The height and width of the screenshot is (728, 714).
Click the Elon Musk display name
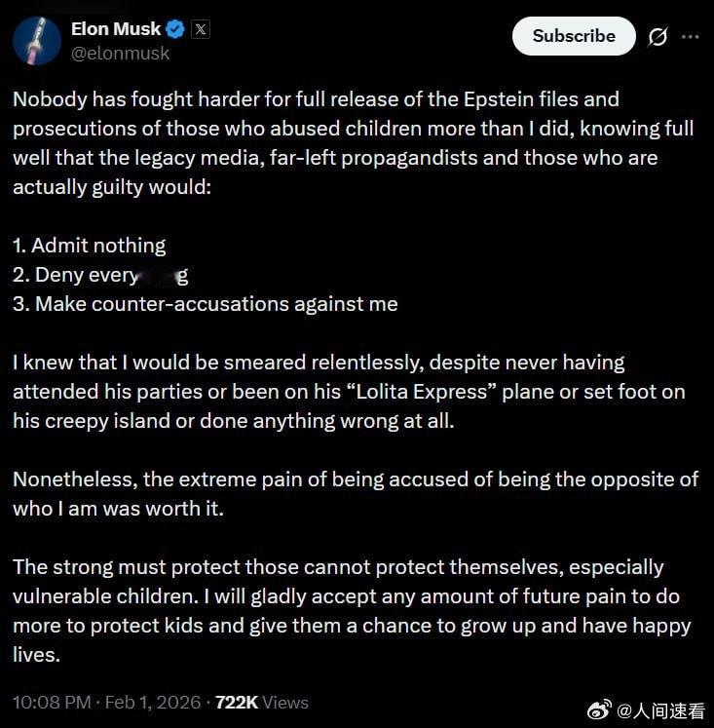[115, 29]
